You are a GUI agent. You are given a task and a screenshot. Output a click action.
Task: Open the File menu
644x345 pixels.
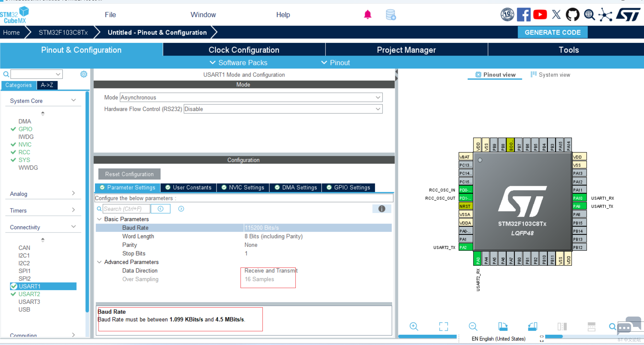(x=110, y=15)
